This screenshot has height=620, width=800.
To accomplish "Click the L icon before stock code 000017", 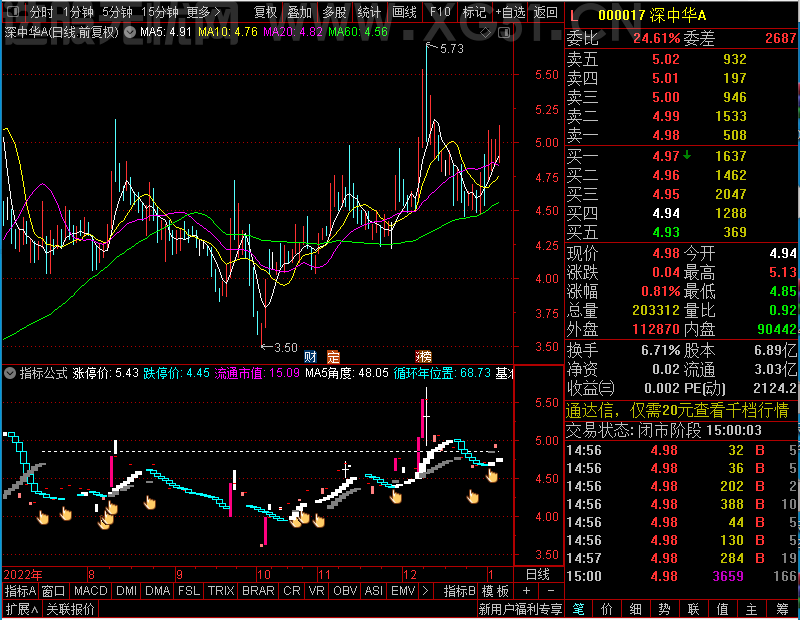I will pyautogui.click(x=573, y=16).
